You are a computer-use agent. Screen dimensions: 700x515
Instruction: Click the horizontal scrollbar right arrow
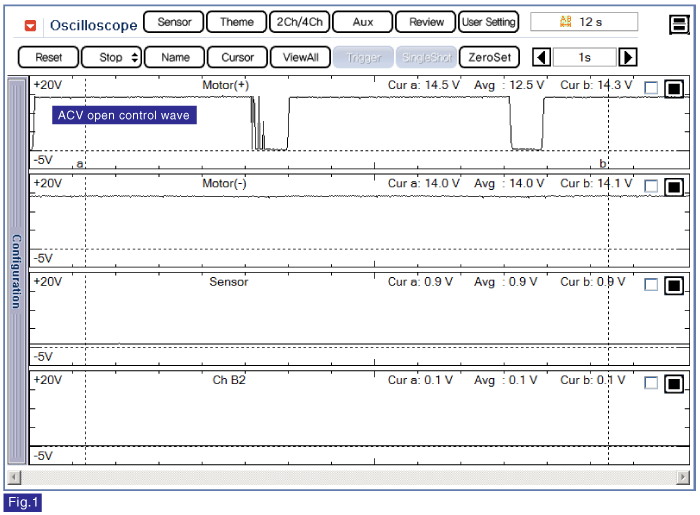click(683, 478)
